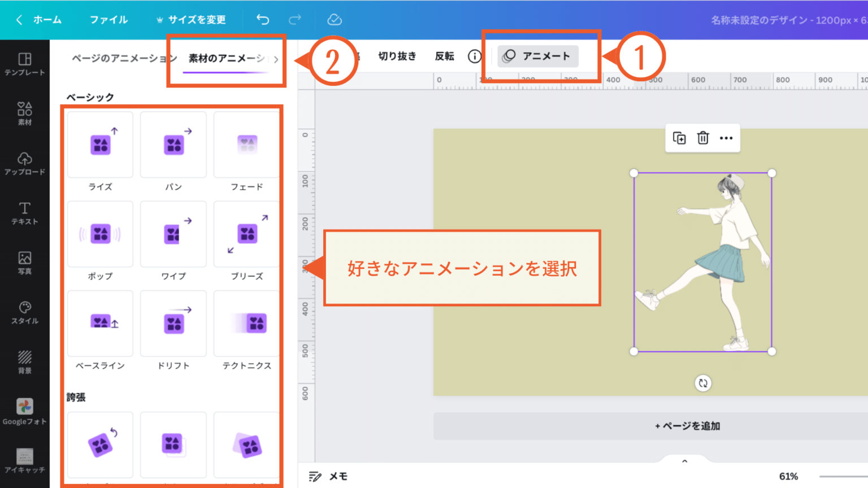Image resolution: width=868 pixels, height=488 pixels.
Task: Open more options with the three-dot icon
Action: (x=726, y=138)
